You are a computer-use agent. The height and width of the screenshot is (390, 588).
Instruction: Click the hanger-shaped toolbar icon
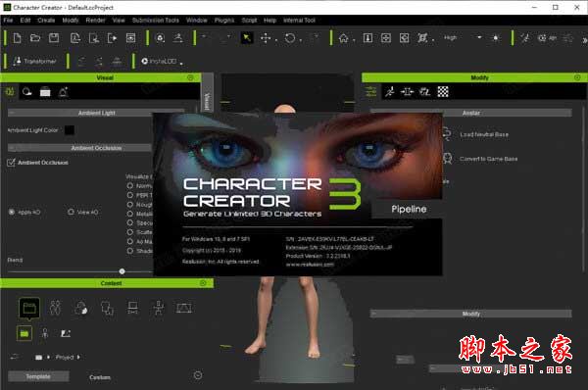(178, 38)
